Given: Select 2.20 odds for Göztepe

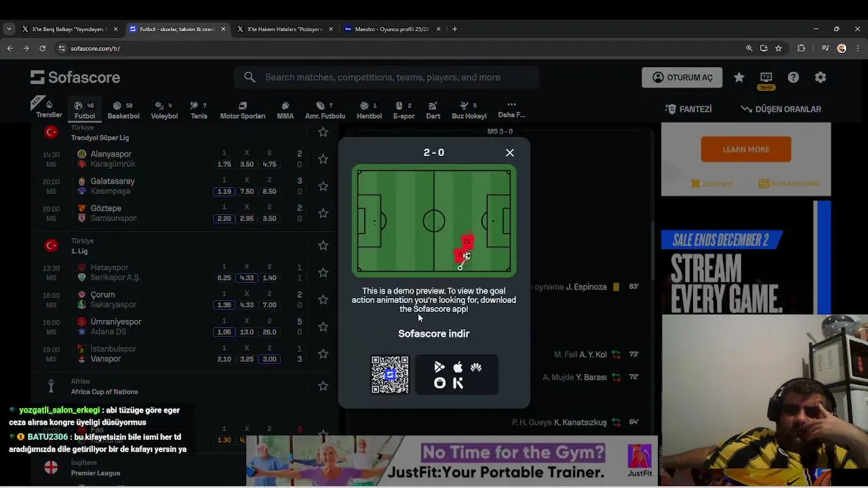Looking at the screenshot, I should pos(224,218).
